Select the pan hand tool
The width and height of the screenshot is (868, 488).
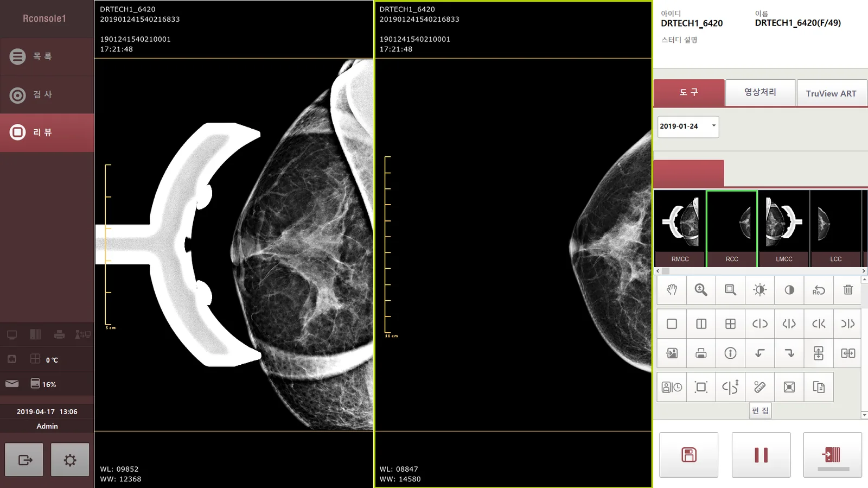pyautogui.click(x=672, y=290)
